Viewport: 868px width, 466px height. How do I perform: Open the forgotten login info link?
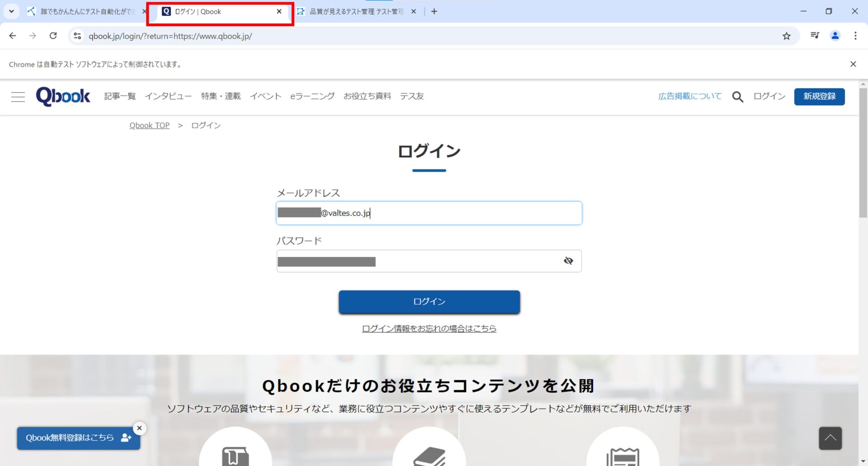[429, 328]
